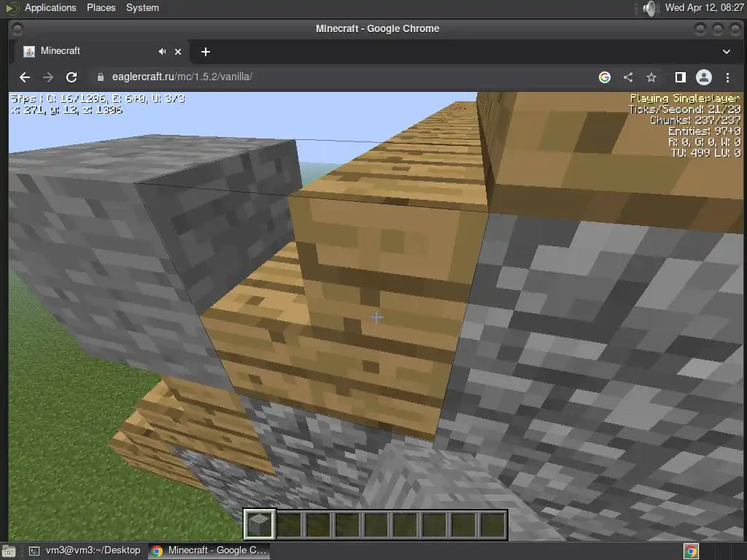Viewport: 747px width, 560px height.
Task: Open the Chrome side panel
Action: pyautogui.click(x=681, y=77)
